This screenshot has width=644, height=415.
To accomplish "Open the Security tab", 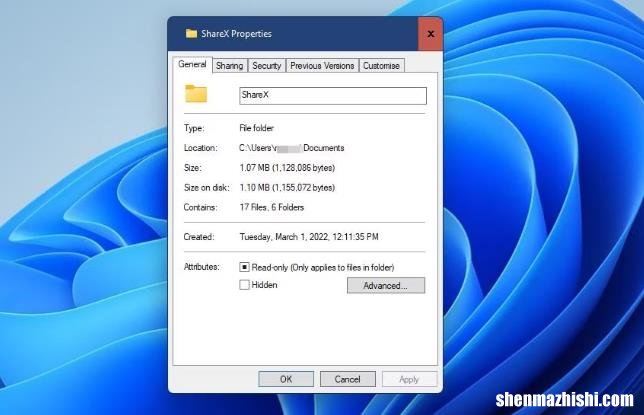I will tap(267, 66).
